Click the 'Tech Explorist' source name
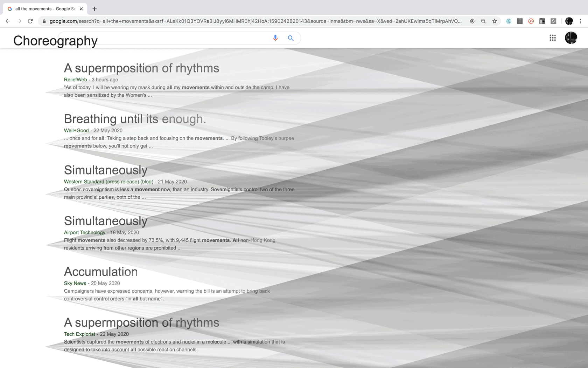The height and width of the screenshot is (368, 588). point(79,334)
